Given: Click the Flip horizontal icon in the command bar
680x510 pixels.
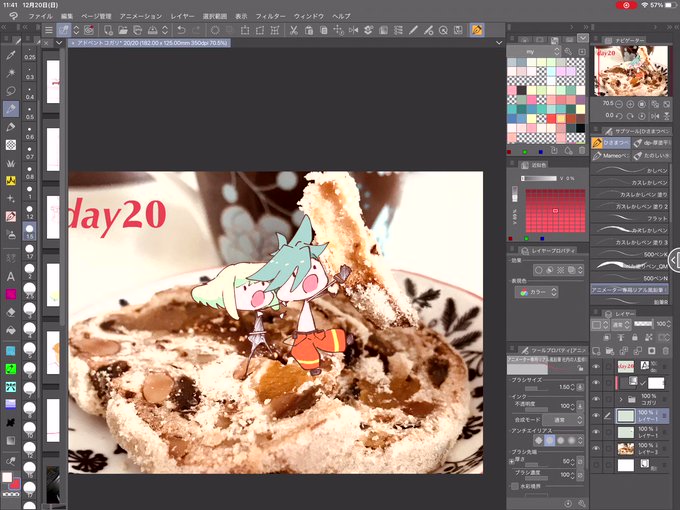Looking at the screenshot, I should point(353,30).
